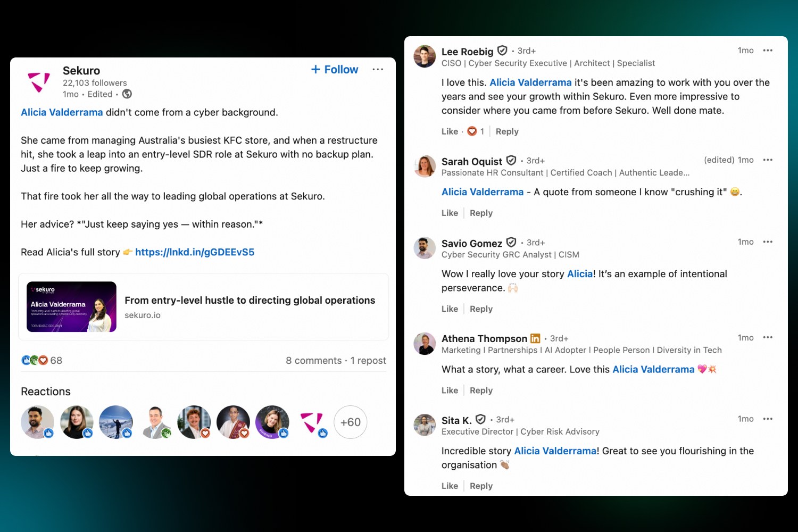Screen dimensions: 798x532
Task: Click the 22,103 followers text
Action: tap(95, 83)
